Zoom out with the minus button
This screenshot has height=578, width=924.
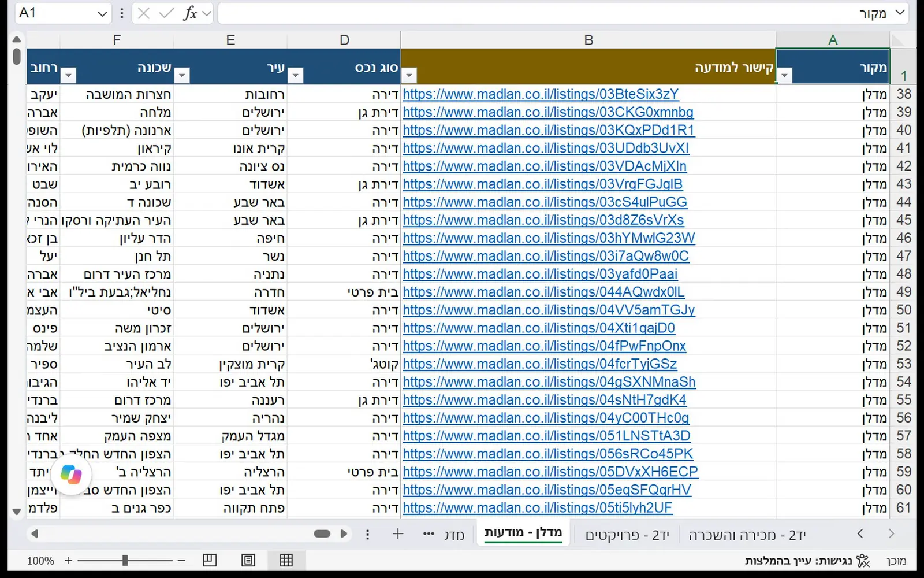click(x=181, y=560)
